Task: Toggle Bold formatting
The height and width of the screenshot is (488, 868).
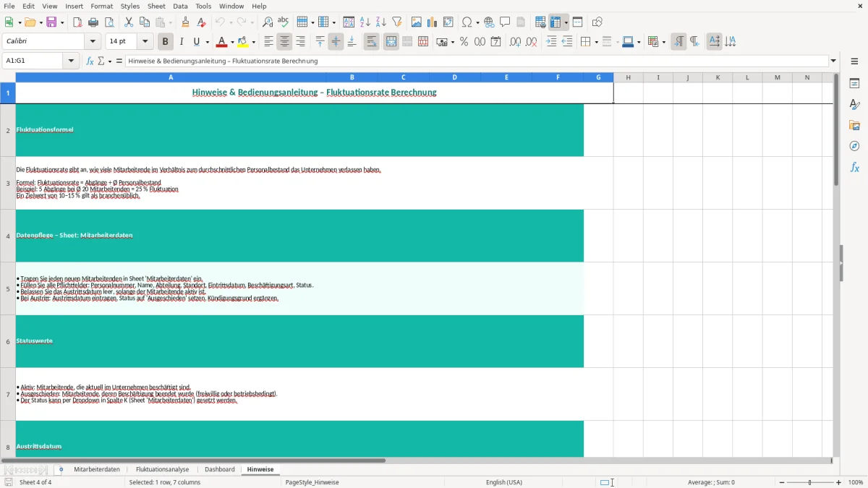Action: tap(165, 42)
